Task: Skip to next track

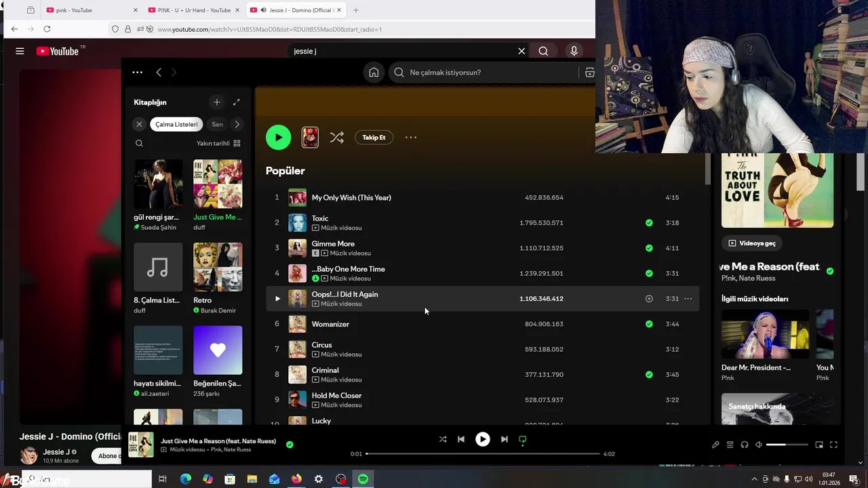Action: click(505, 439)
